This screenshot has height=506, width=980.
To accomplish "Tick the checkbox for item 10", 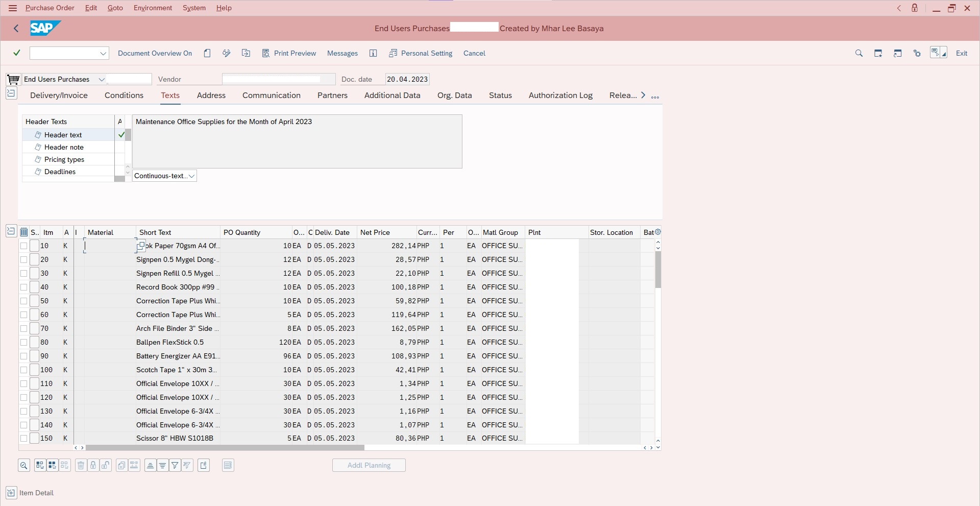I will pos(23,246).
